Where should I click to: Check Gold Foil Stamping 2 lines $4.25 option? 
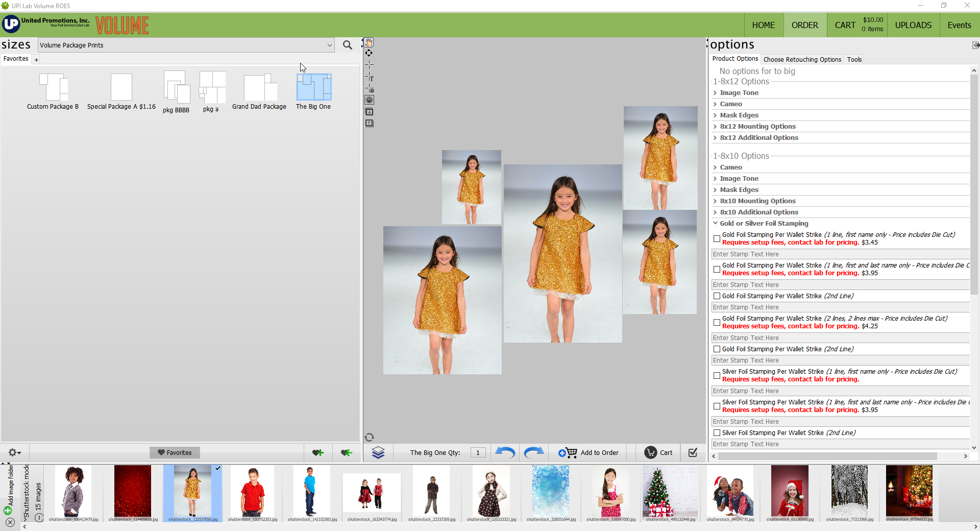(717, 322)
